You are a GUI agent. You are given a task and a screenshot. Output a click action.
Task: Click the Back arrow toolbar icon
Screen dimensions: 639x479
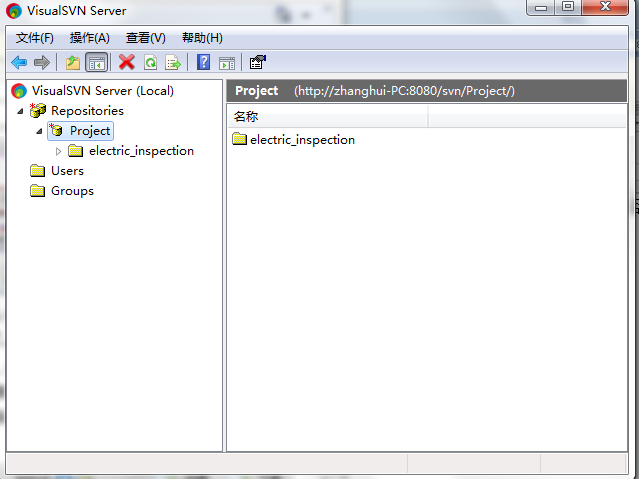pos(19,62)
